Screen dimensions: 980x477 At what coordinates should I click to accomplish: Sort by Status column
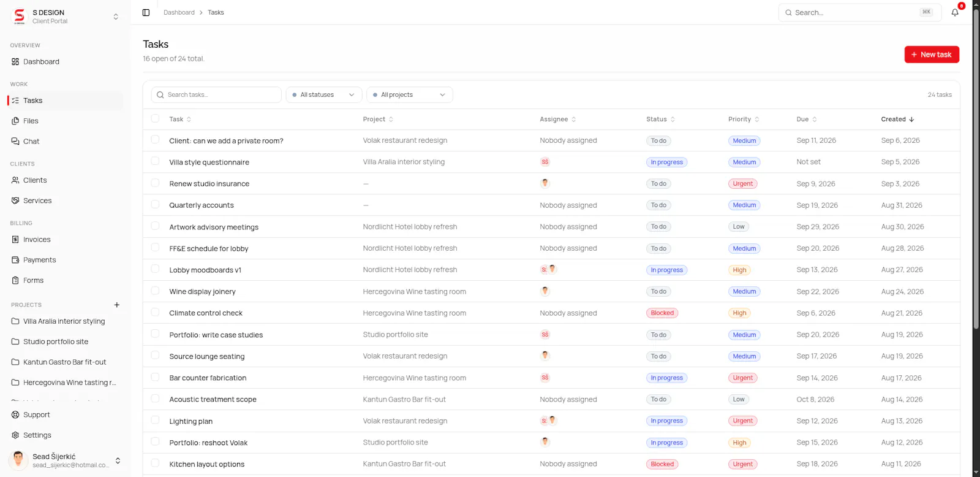click(x=660, y=120)
